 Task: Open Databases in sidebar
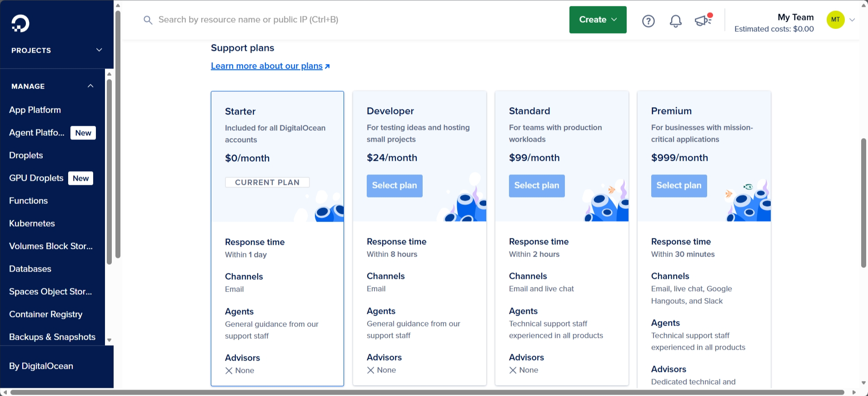pyautogui.click(x=30, y=269)
